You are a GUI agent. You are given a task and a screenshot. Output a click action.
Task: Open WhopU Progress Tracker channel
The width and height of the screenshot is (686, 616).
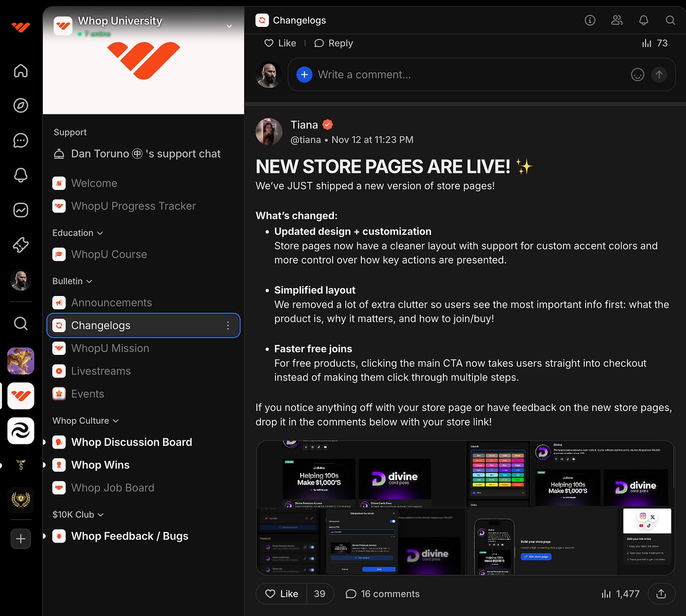(x=143, y=206)
